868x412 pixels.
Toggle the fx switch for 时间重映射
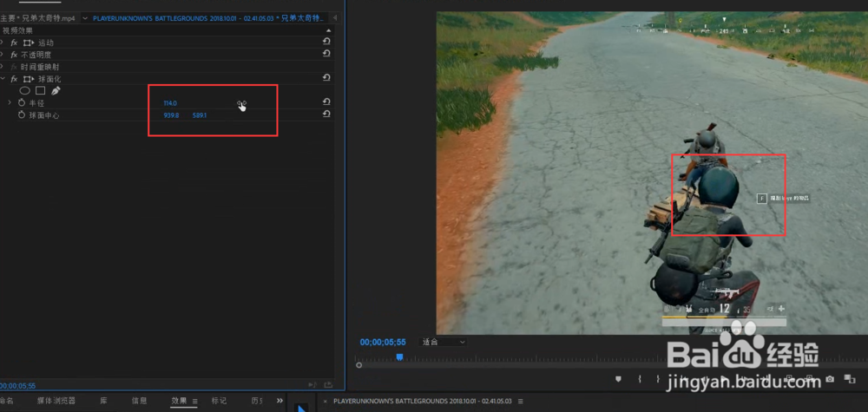[x=15, y=67]
